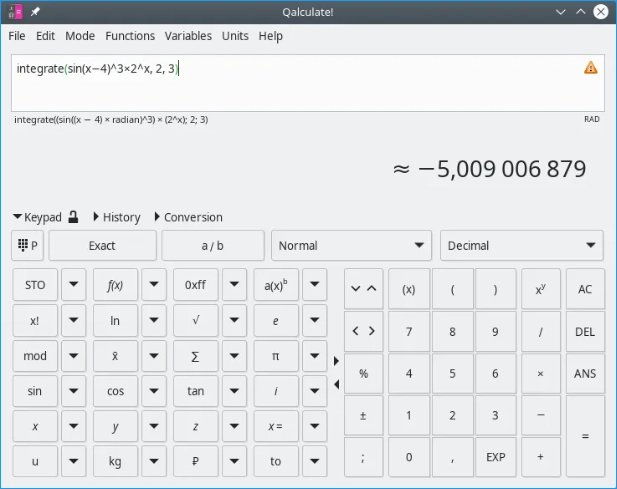Click the a(x)^b key
The height and width of the screenshot is (489, 617).
pos(276,285)
